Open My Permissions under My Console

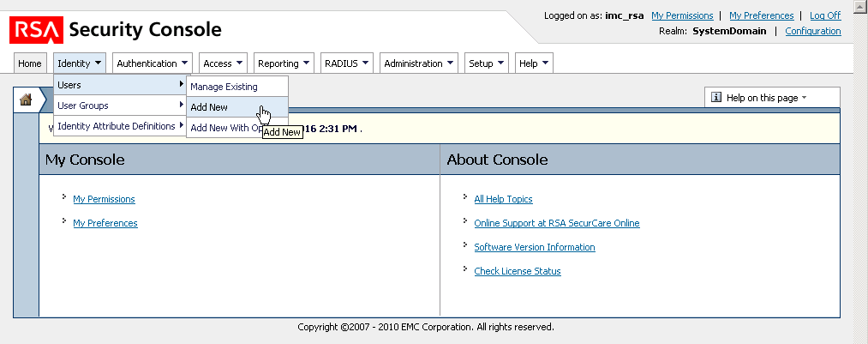click(104, 199)
